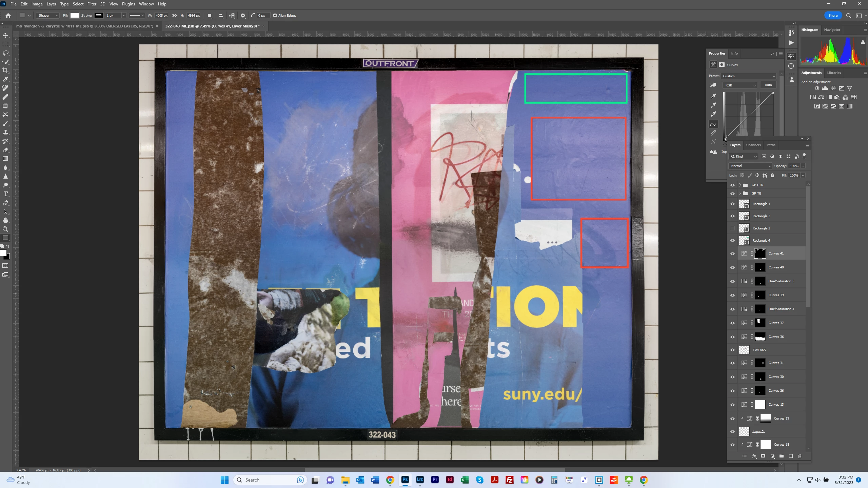Uncheck the Align Edges checkbox
The height and width of the screenshot is (488, 868).
(x=275, y=16)
